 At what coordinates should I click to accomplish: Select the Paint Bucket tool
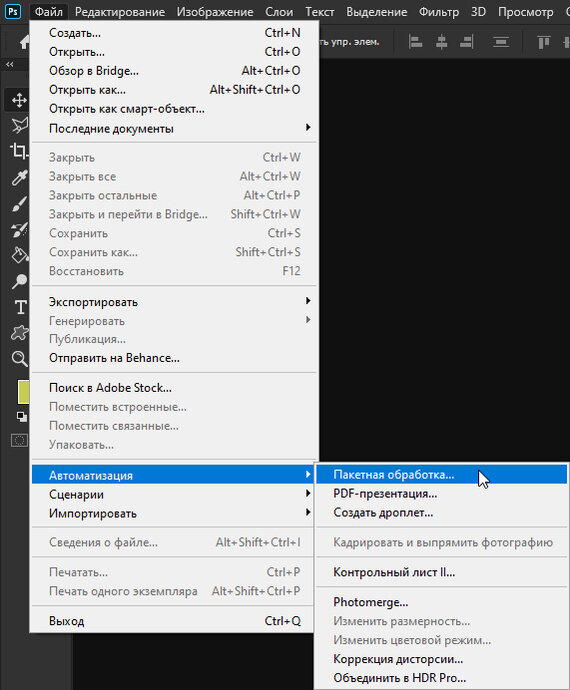tap(19, 255)
